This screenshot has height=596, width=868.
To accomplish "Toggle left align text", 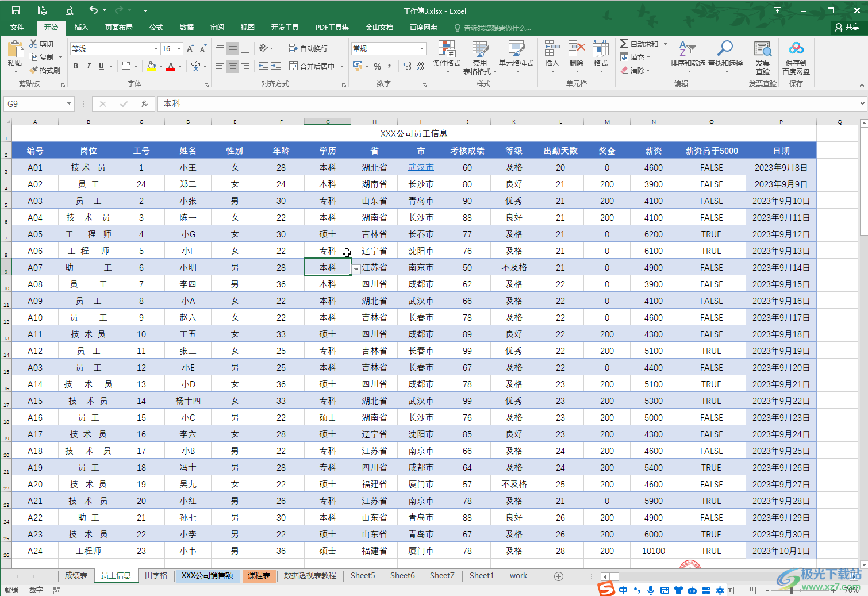I will click(220, 66).
